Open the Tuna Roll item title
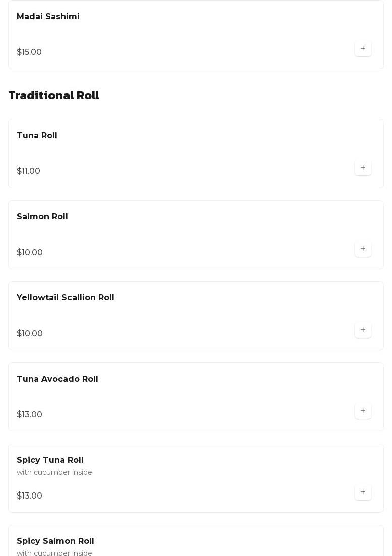Screen dimensions: 392x556 (x=37, y=136)
